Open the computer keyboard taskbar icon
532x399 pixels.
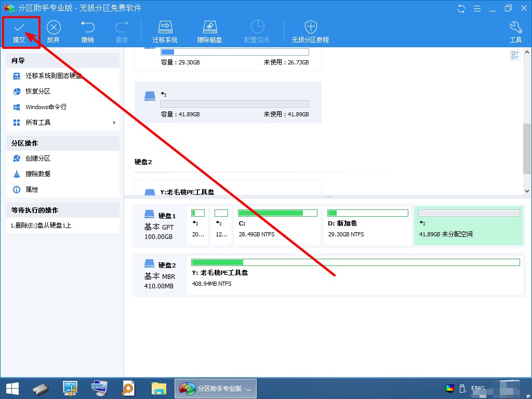click(99, 388)
